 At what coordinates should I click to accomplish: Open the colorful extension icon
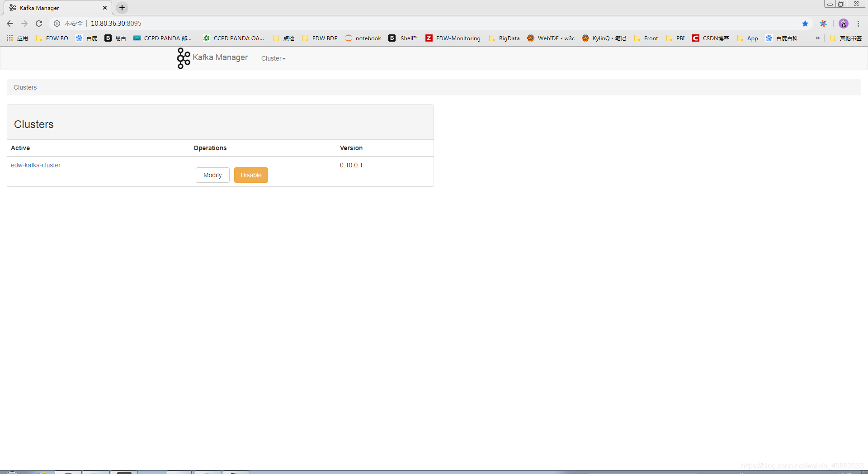pos(823,24)
